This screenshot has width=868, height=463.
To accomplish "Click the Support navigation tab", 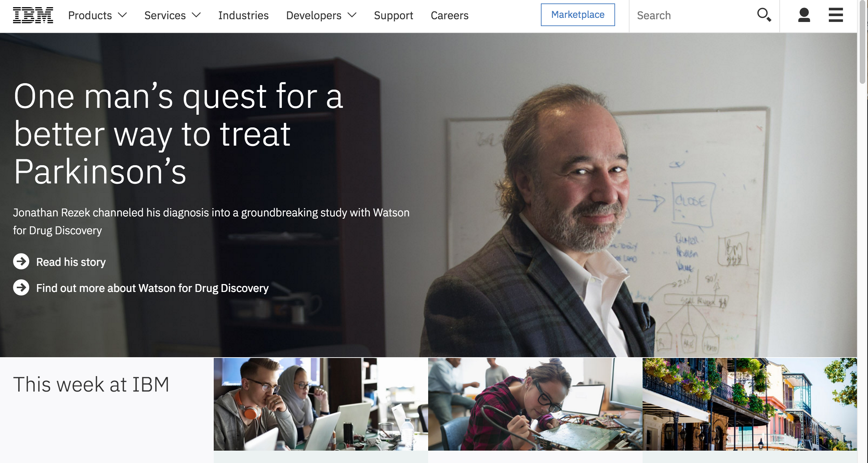I will pyautogui.click(x=394, y=14).
